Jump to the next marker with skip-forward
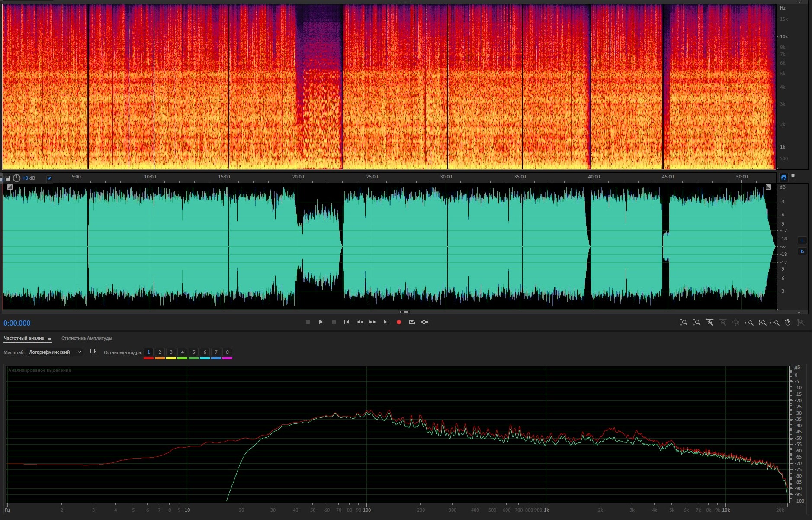 pyautogui.click(x=386, y=322)
